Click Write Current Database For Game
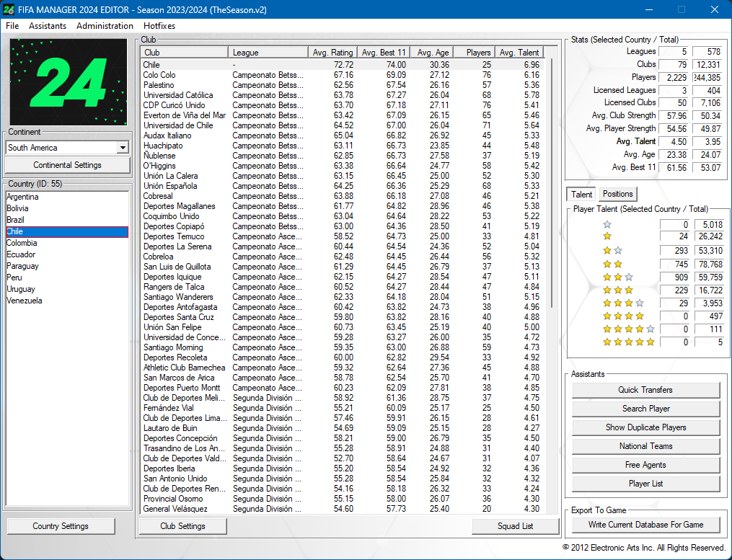The width and height of the screenshot is (732, 560). 645,525
